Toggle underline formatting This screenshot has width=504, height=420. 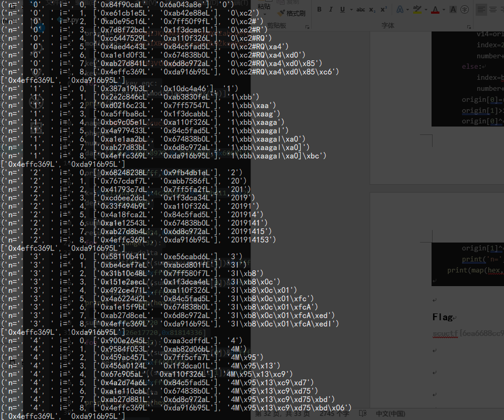[342, 9]
